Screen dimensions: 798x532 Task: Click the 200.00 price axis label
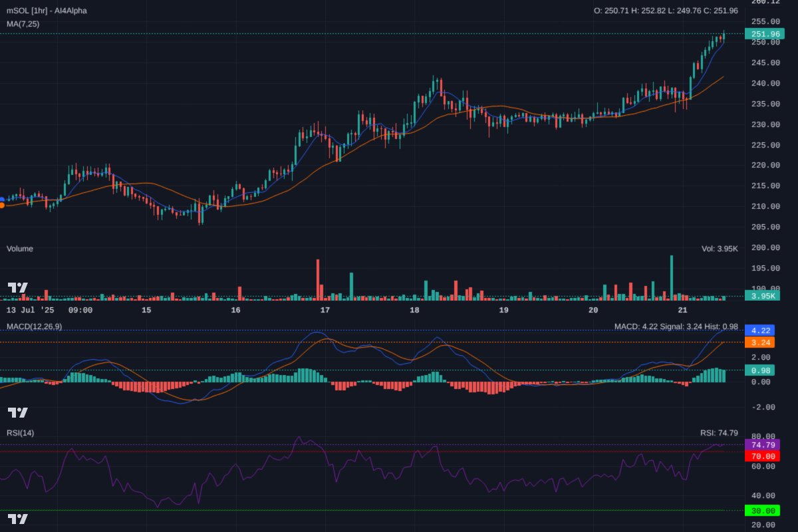(x=765, y=248)
